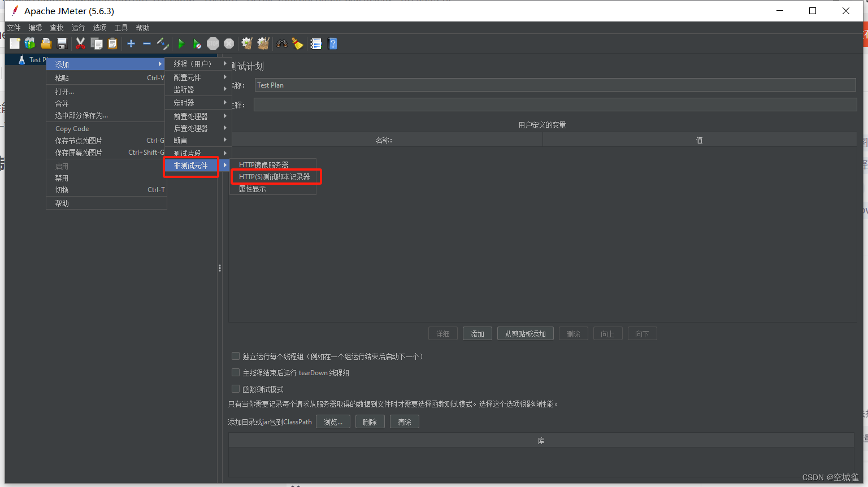The width and height of the screenshot is (868, 487).
Task: Click the Copy toolbar icon
Action: [x=97, y=44]
